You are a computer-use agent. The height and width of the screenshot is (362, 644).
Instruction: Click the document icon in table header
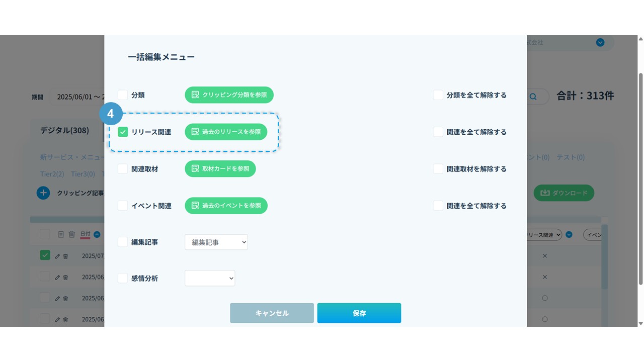(61, 234)
